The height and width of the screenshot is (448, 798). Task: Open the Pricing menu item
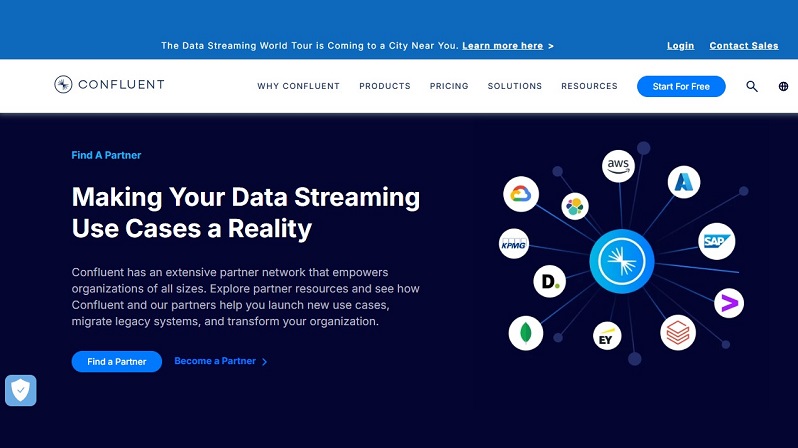click(449, 86)
